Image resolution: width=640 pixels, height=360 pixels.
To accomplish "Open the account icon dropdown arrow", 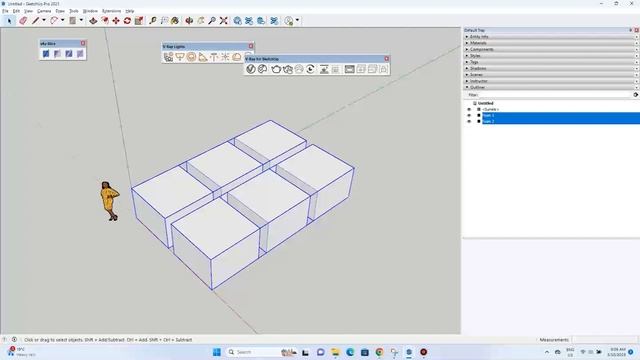I will click(297, 20).
